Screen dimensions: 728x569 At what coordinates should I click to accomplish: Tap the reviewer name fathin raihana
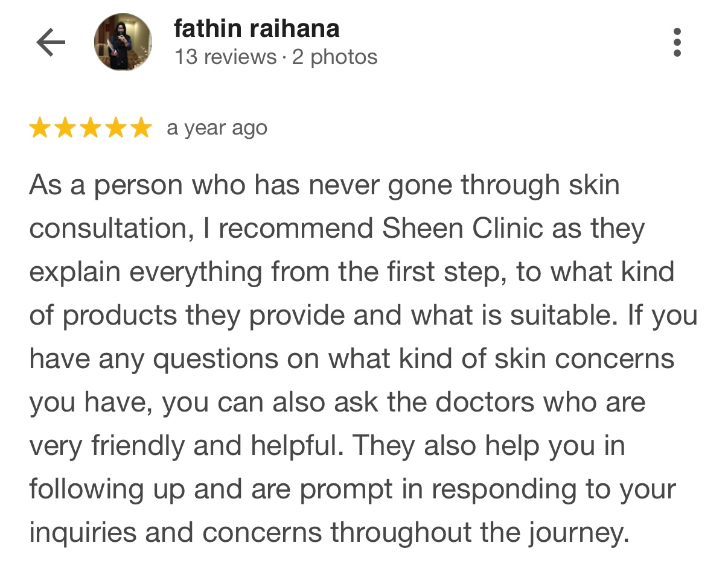[257, 28]
